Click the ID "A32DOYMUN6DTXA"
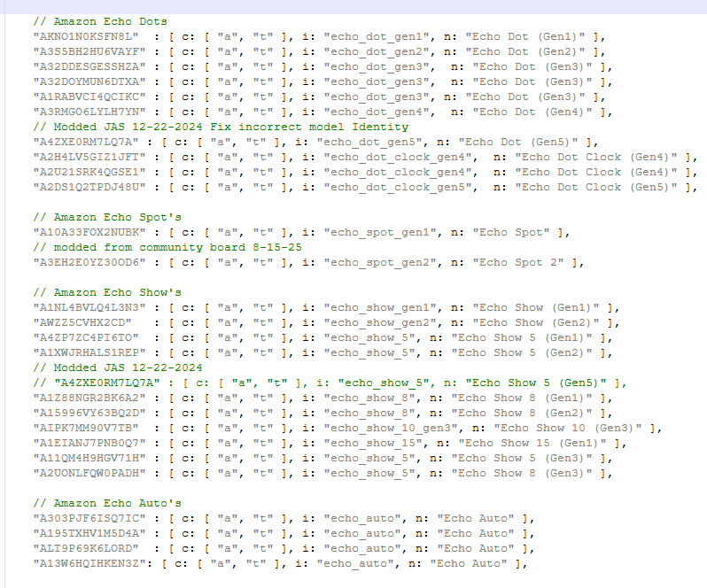Screen dimensions: 707x588 [x=89, y=82]
